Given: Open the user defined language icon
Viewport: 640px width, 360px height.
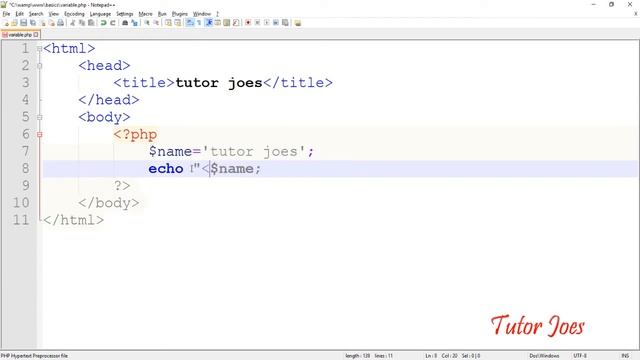Looking at the screenshot, I should (x=218, y=23).
